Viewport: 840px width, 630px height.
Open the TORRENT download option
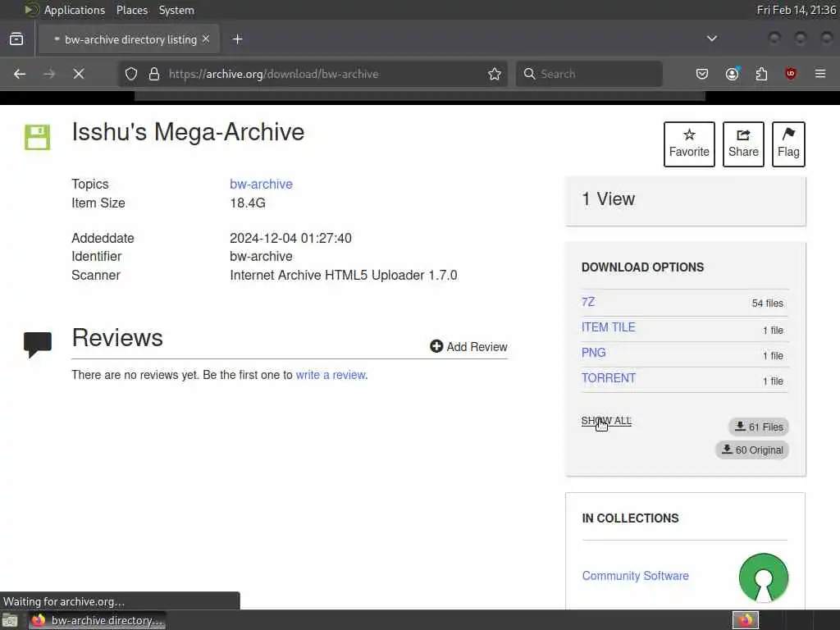point(609,378)
